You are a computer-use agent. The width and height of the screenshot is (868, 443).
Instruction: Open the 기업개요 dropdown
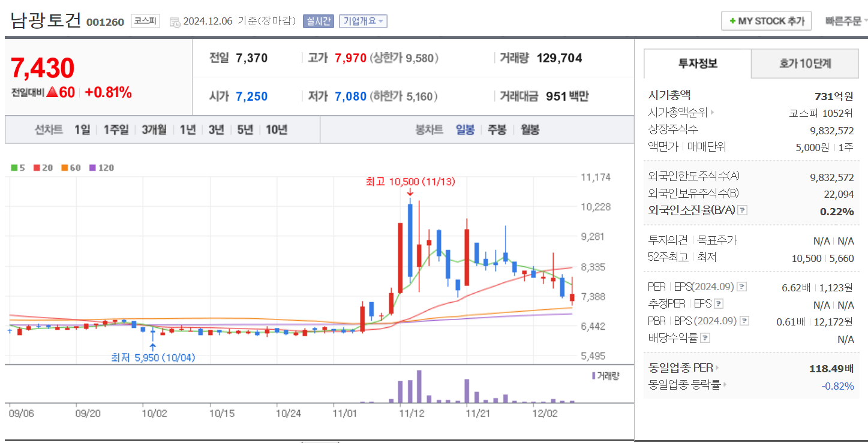coord(362,21)
